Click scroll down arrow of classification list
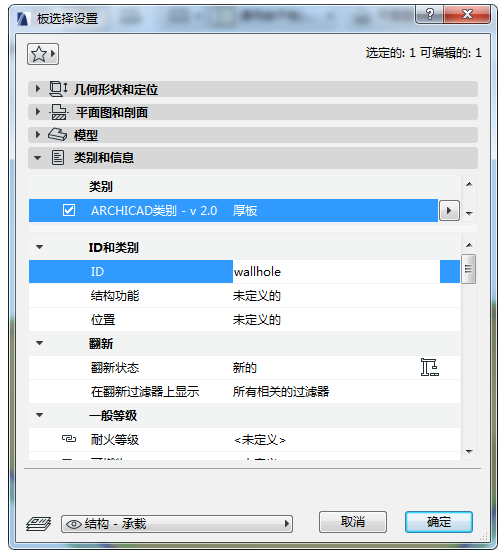Image resolution: width=504 pixels, height=554 pixels. tap(469, 213)
